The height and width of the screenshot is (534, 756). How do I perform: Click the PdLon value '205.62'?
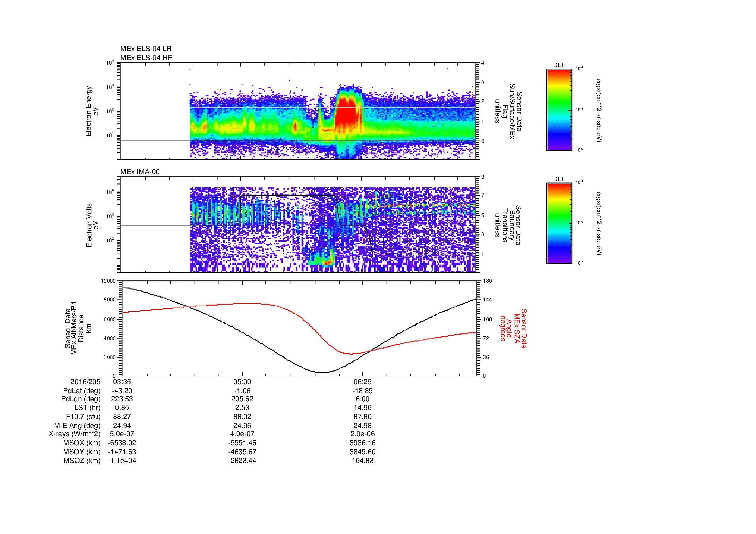coord(242,399)
